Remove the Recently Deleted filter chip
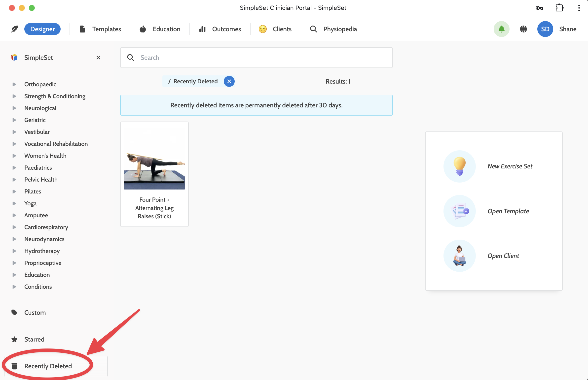The height and width of the screenshot is (380, 588). (229, 81)
